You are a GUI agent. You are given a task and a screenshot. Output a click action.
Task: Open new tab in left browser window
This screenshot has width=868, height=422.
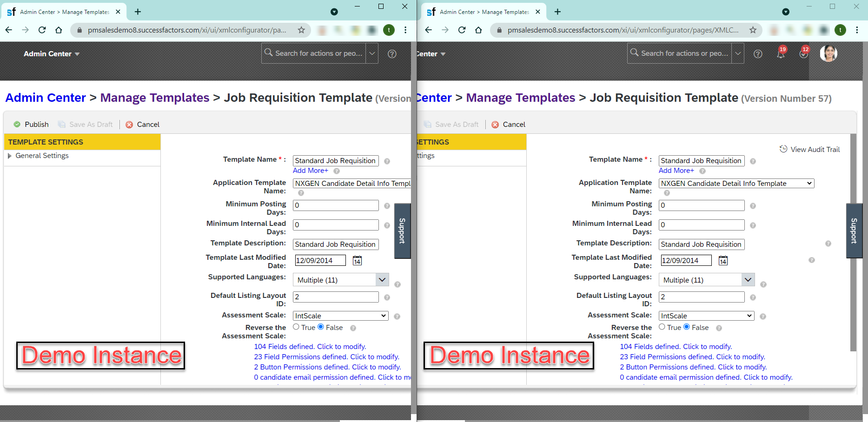(x=138, y=12)
